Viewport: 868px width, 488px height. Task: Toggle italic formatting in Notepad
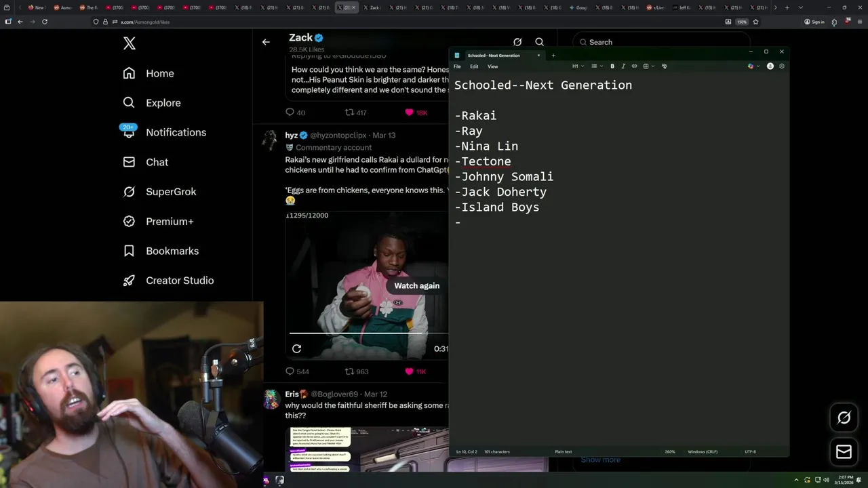pyautogui.click(x=623, y=66)
